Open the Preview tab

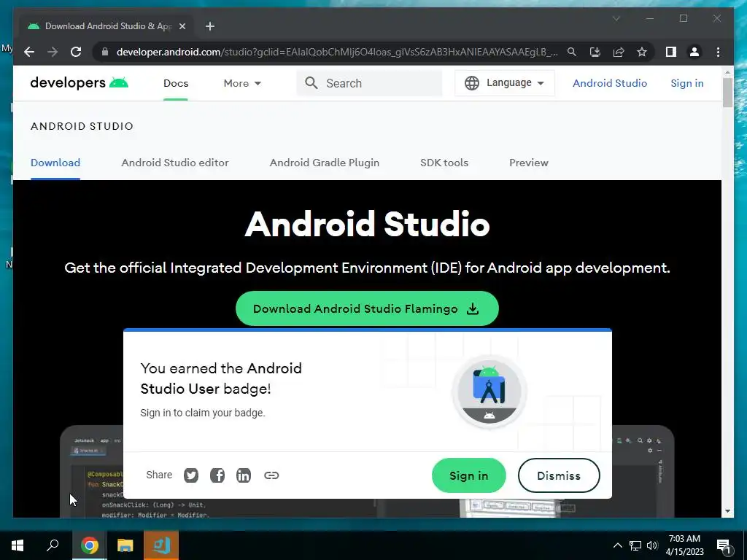tap(529, 163)
